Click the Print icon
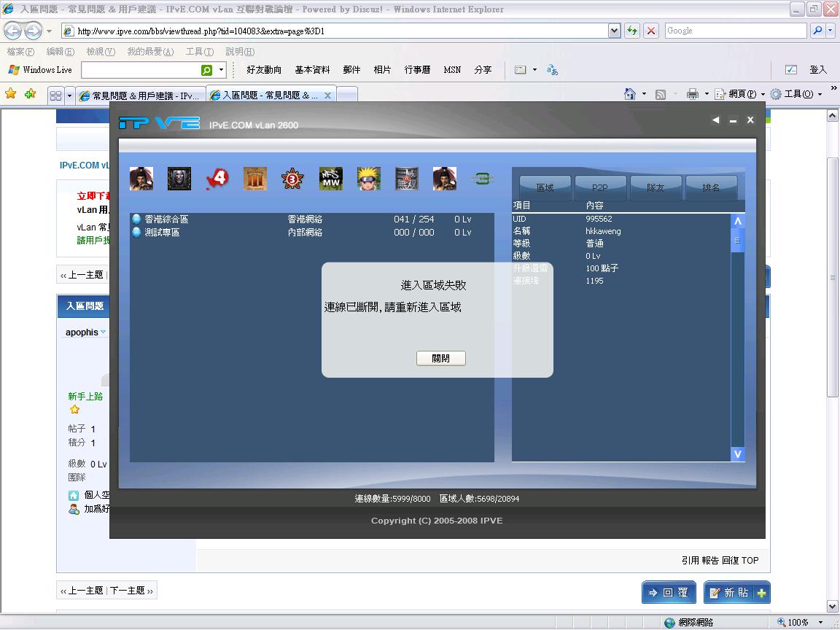The image size is (840, 630). [693, 94]
